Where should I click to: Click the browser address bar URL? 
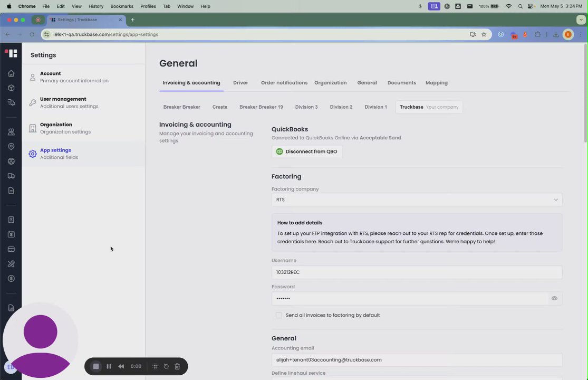[106, 34]
